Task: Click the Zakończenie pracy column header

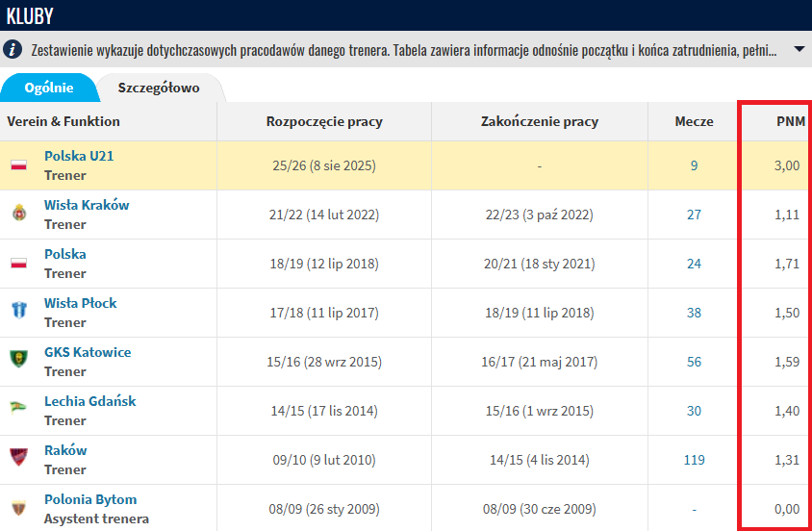Action: [x=540, y=121]
